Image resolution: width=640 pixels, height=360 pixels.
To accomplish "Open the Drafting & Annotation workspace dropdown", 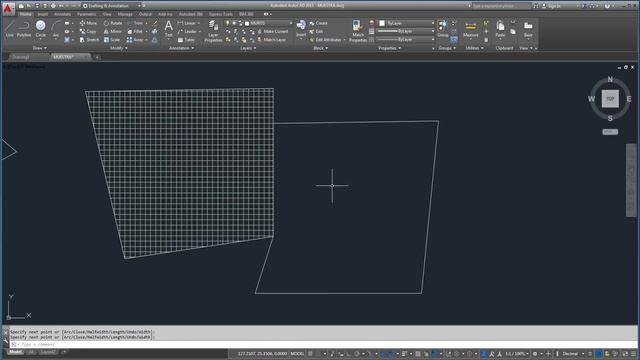I will (112, 6).
